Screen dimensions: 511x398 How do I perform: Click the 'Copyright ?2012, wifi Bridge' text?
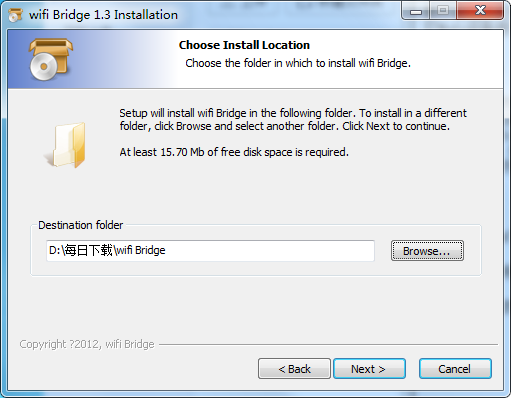tap(87, 344)
